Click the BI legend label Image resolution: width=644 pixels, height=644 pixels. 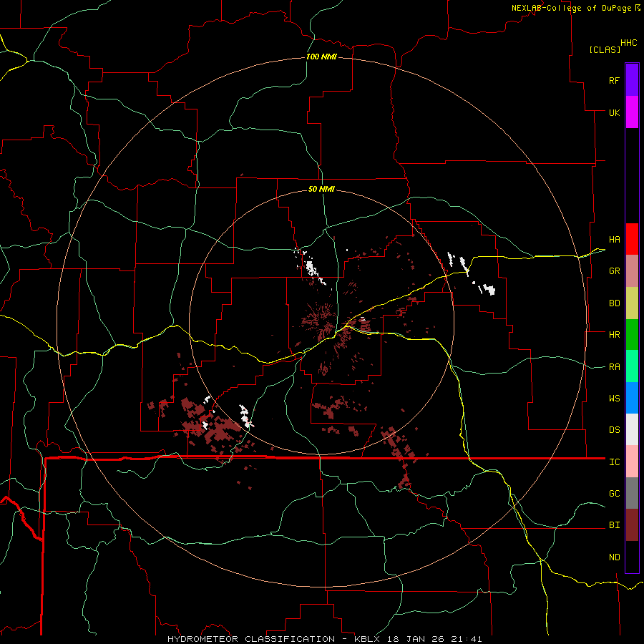[614, 525]
